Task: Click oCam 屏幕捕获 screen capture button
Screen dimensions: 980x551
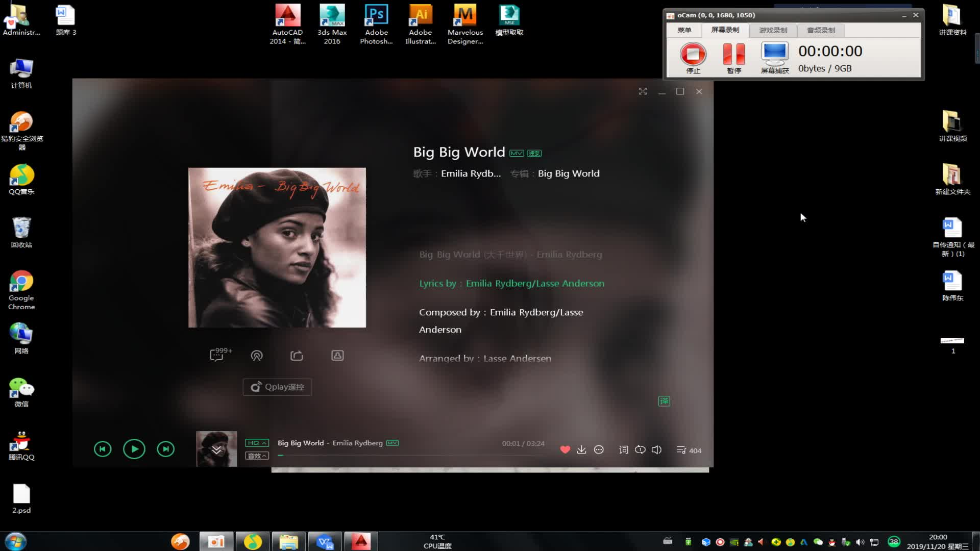Action: tap(775, 58)
